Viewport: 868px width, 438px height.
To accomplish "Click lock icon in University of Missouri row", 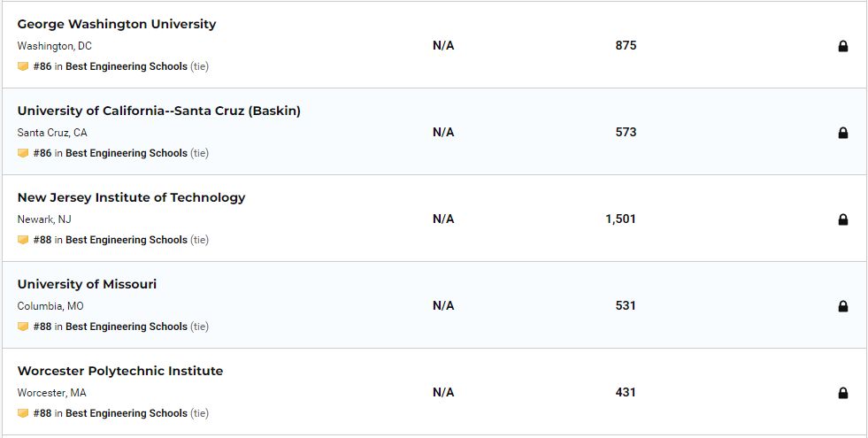I will (x=842, y=306).
